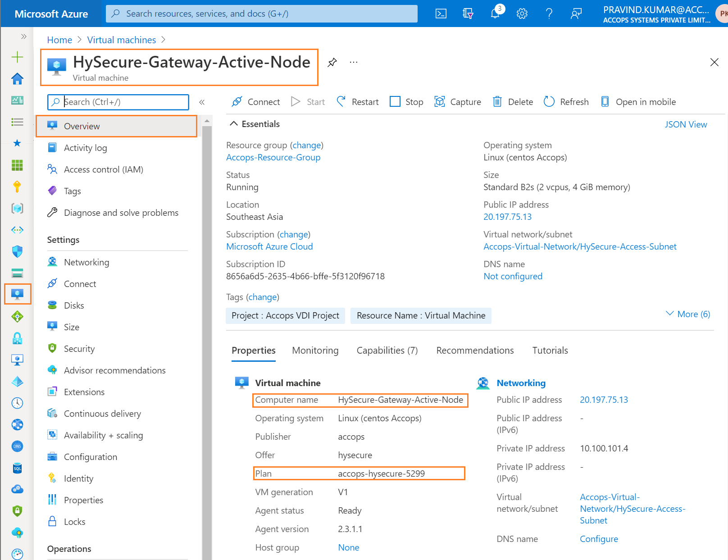Image resolution: width=728 pixels, height=560 pixels.
Task: Click Virtual machines breadcrumb
Action: 122,40
